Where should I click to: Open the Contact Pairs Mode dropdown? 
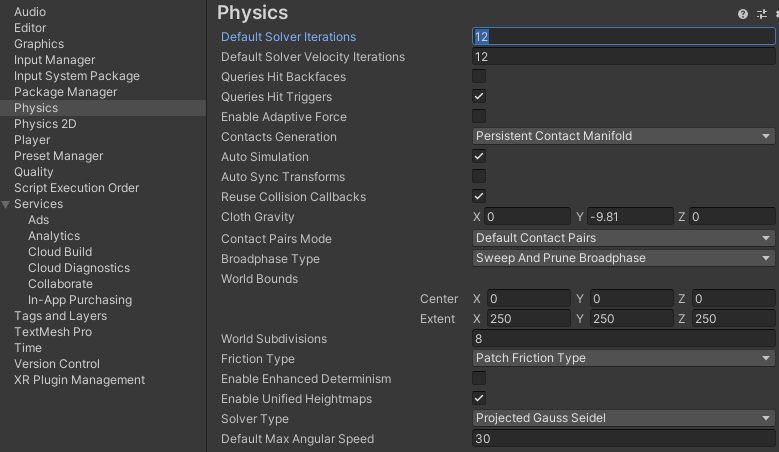coord(623,238)
